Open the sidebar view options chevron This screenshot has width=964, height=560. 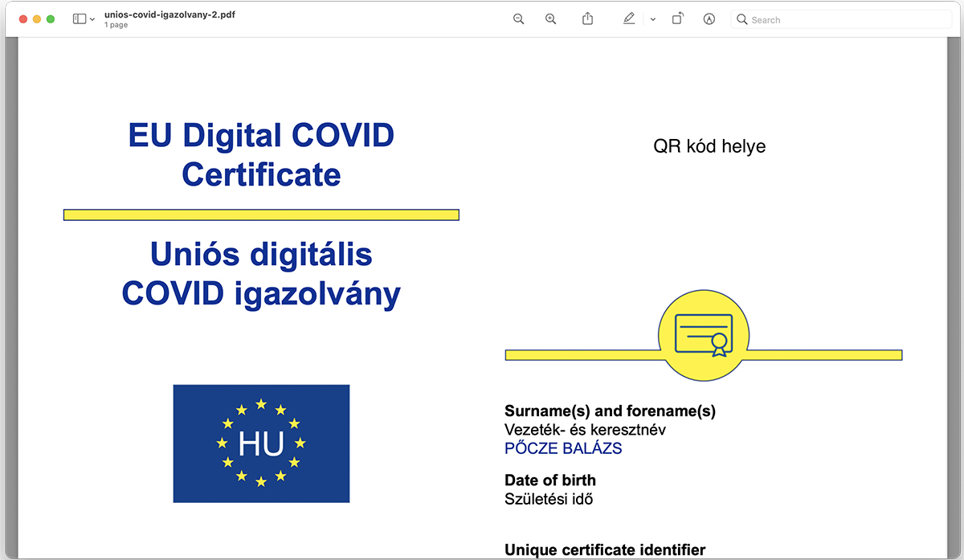pos(92,19)
